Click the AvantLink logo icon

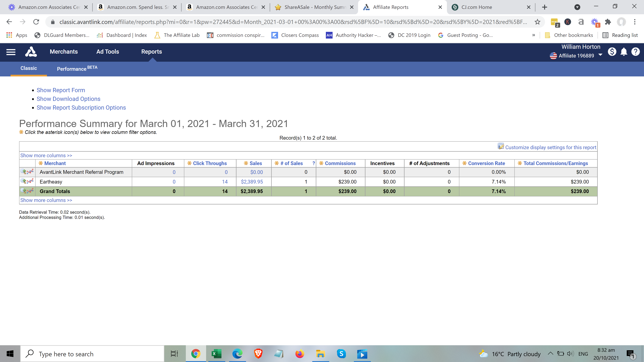[31, 52]
